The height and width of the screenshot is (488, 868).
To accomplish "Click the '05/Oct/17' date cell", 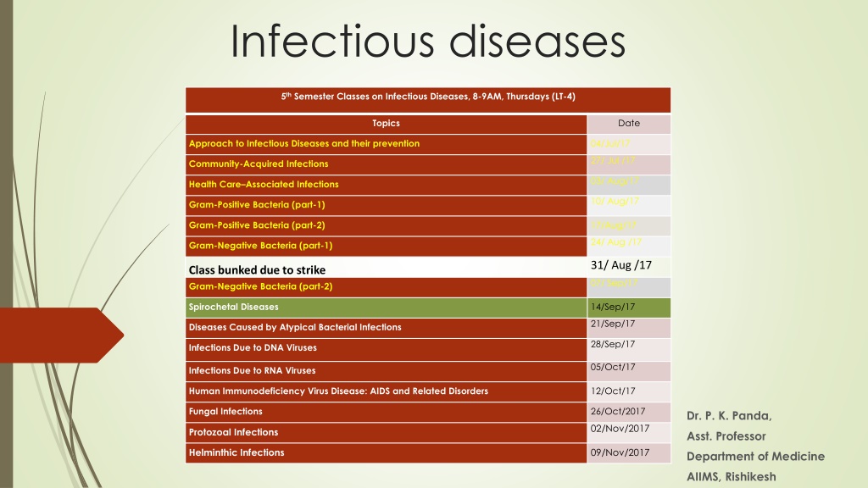I will tap(629, 371).
